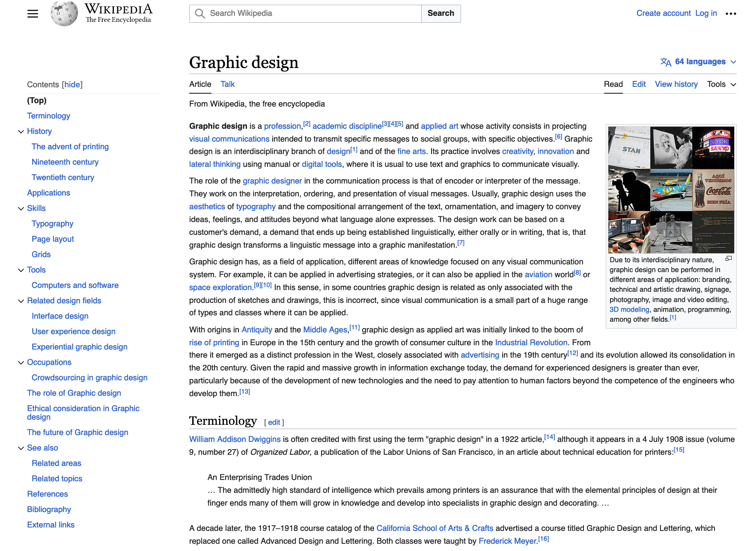Go to Page layout section
This screenshot has height=551, width=756.
point(53,239)
